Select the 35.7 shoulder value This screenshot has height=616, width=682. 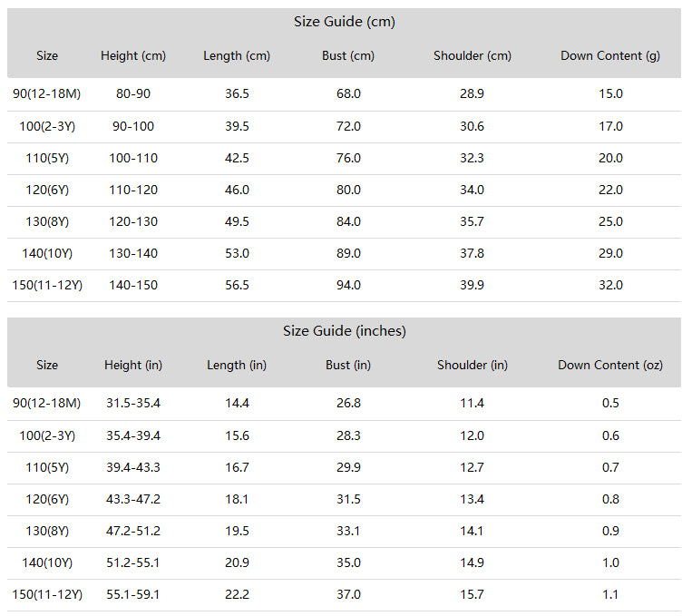[x=473, y=222]
